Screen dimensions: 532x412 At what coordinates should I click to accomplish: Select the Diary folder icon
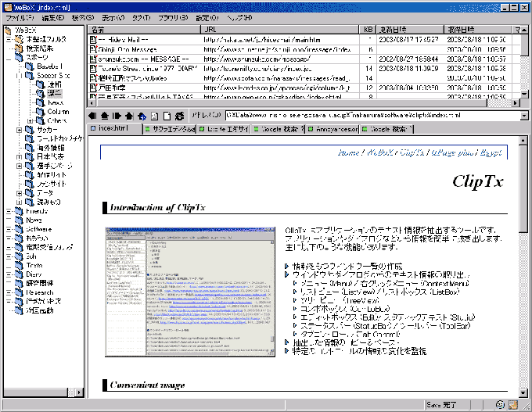pos(19,274)
